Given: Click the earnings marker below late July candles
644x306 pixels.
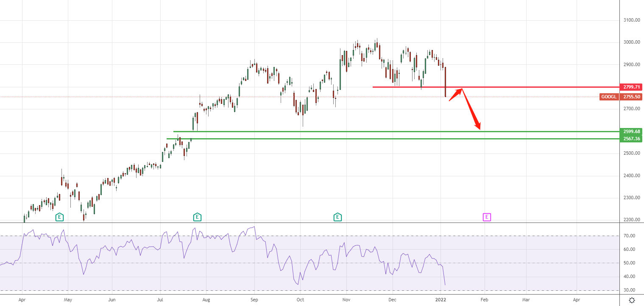Looking at the screenshot, I should pyautogui.click(x=197, y=217).
